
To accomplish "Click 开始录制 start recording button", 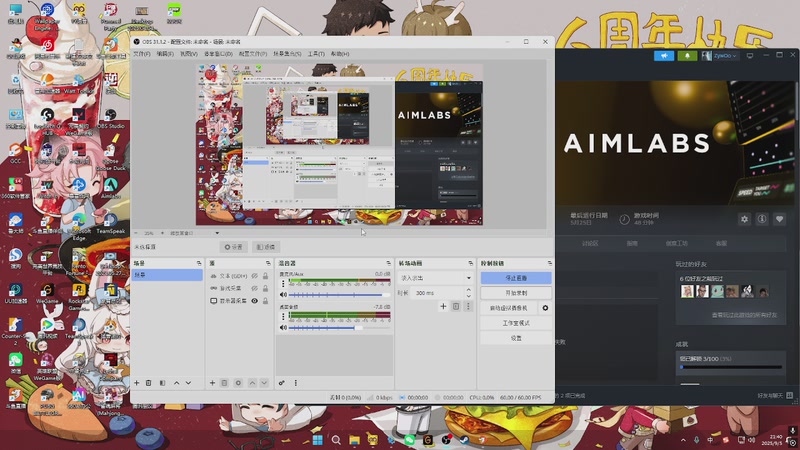I will tap(516, 293).
